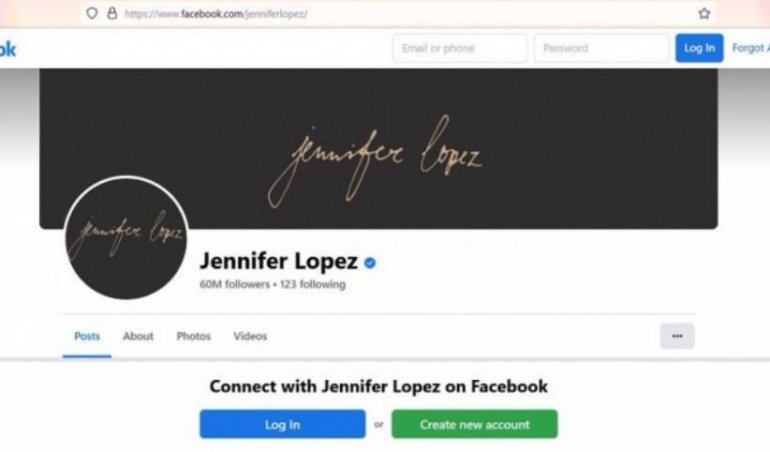Go to the Videos tab

[x=250, y=337]
